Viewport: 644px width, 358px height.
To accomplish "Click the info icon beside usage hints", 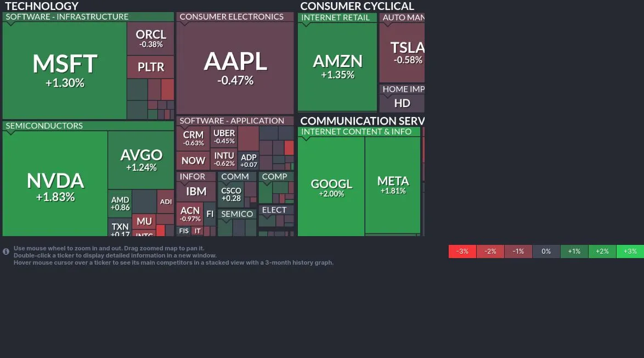I will click(x=6, y=251).
